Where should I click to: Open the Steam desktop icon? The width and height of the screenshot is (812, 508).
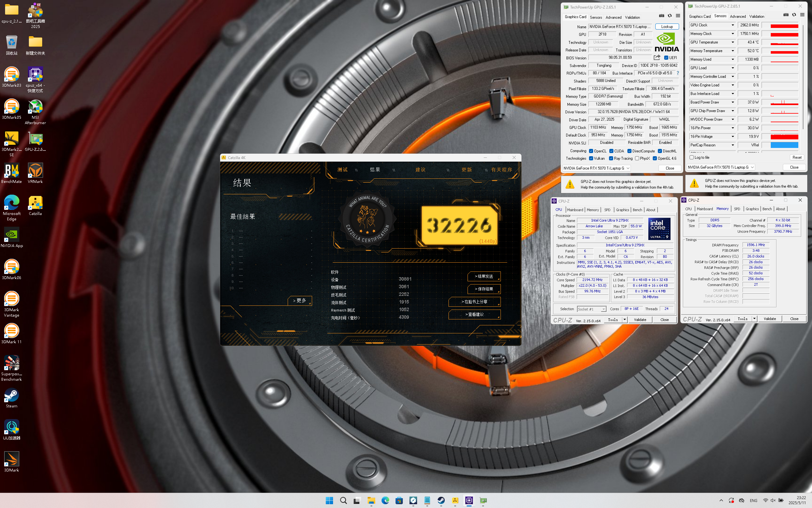[x=11, y=398]
